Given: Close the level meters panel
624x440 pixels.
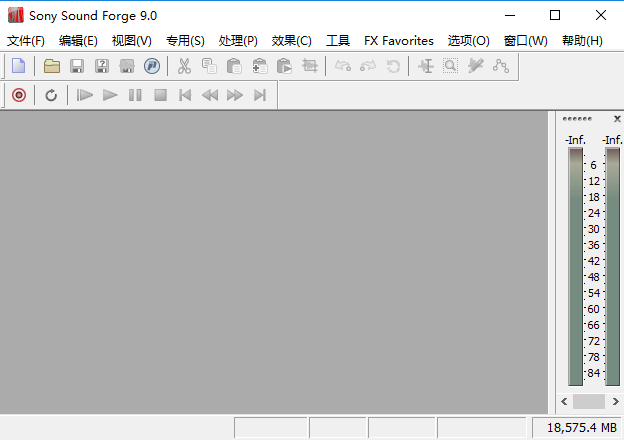Looking at the screenshot, I should pos(617,118).
